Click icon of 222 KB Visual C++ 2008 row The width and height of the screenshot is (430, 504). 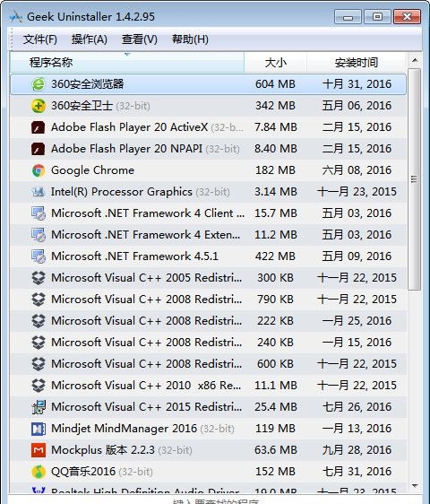click(39, 321)
